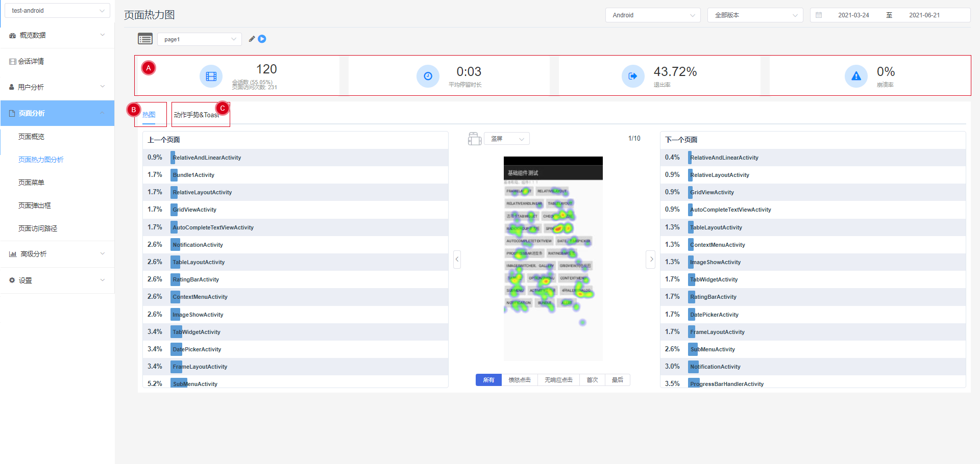
Task: Switch to the 热图 tab
Action: coord(149,115)
